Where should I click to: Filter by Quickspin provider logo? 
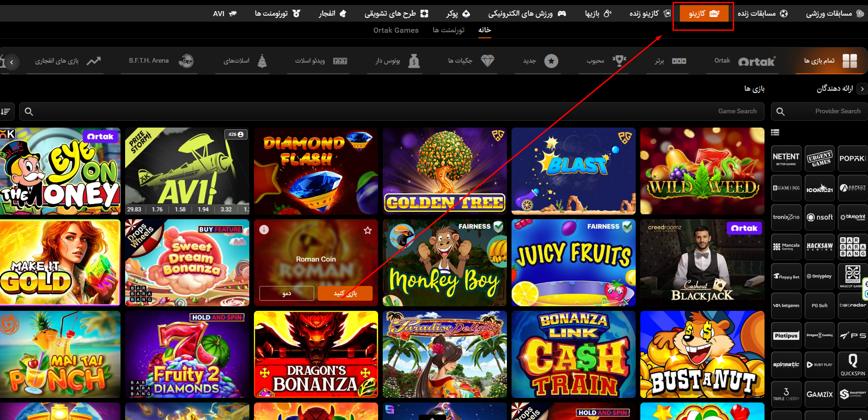tap(853, 365)
